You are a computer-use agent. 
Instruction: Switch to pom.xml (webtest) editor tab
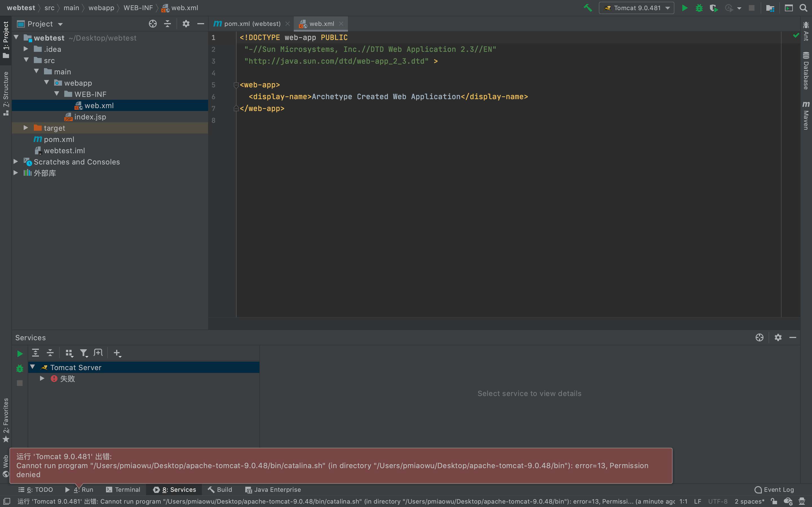click(x=252, y=24)
